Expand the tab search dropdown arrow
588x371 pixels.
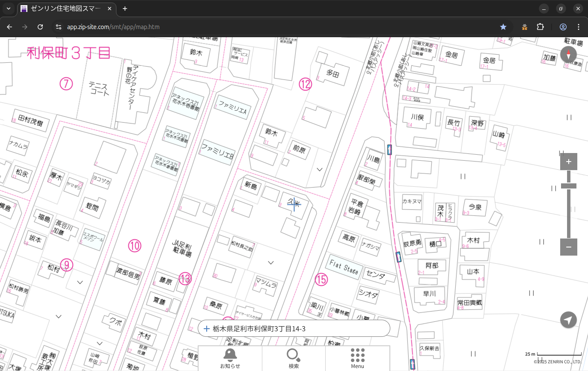tap(9, 9)
